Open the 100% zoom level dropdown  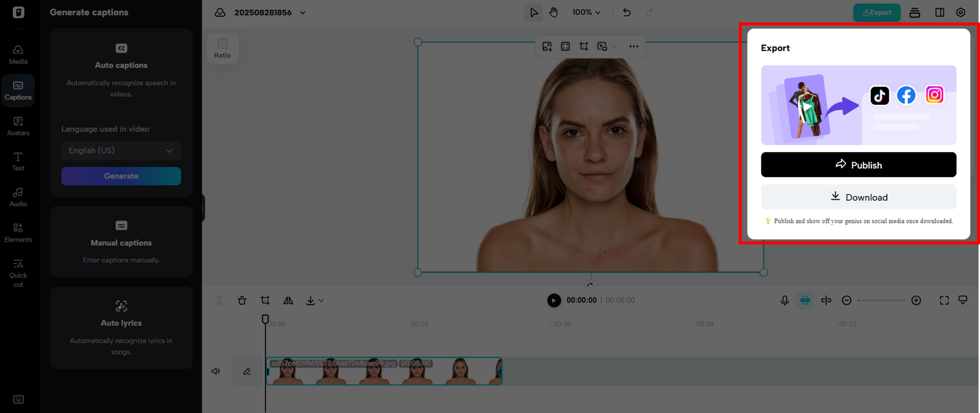click(587, 12)
